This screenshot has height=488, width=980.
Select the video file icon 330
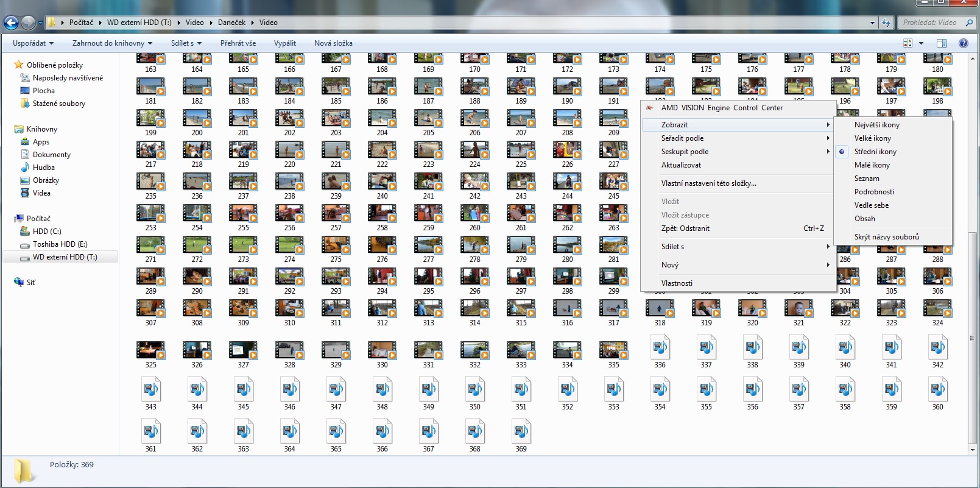tap(382, 350)
